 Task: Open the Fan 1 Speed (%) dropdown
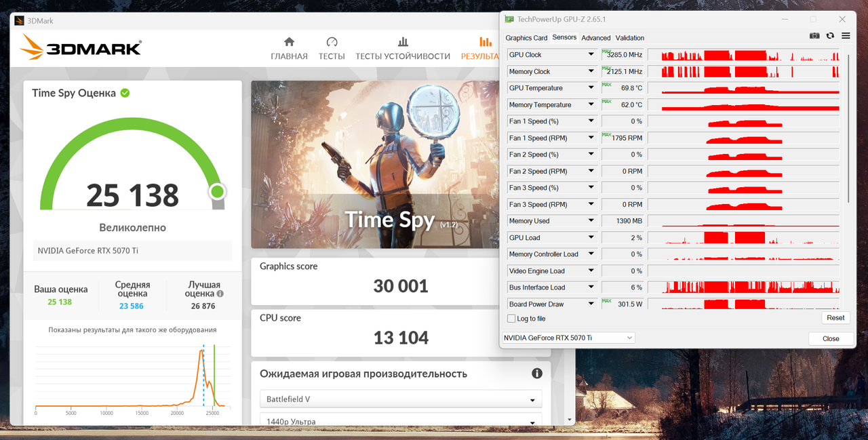point(591,121)
